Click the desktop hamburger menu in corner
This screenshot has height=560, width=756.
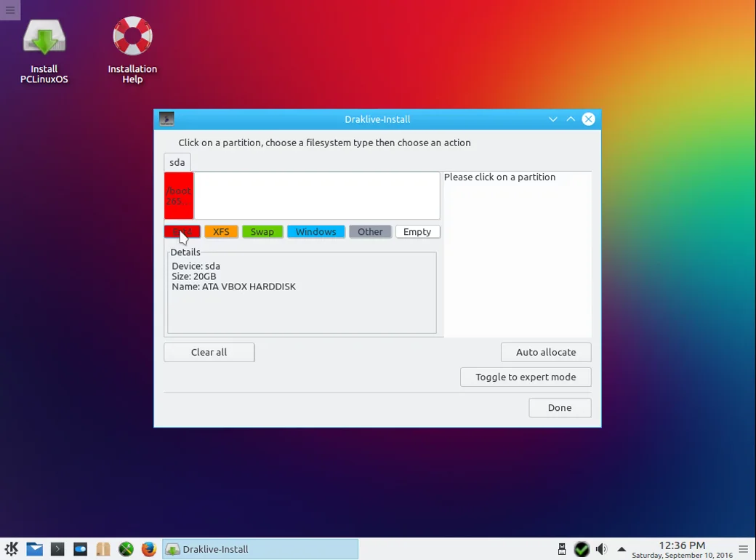[x=10, y=10]
